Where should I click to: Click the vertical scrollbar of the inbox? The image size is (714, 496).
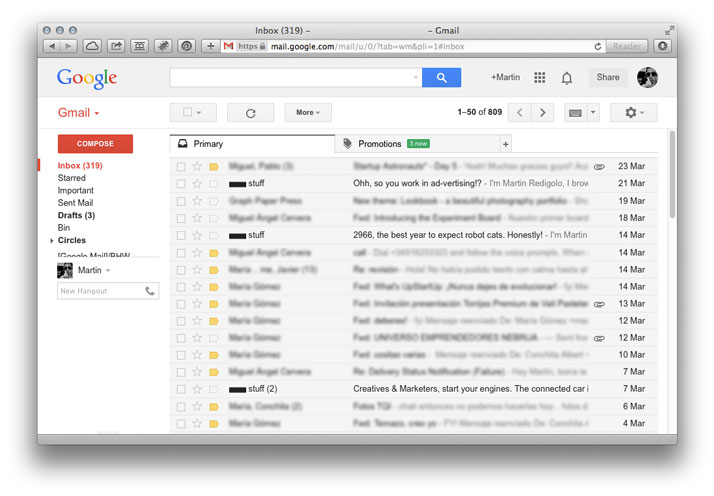tap(672, 174)
